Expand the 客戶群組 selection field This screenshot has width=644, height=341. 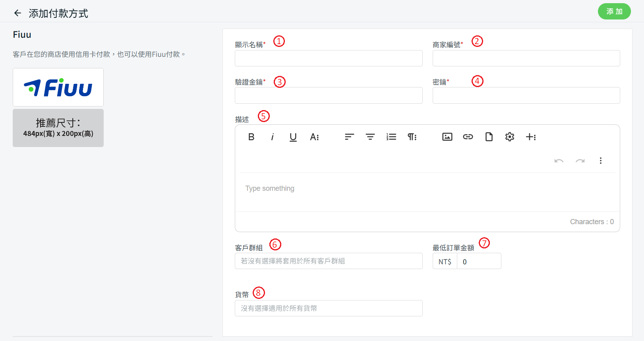tap(329, 261)
